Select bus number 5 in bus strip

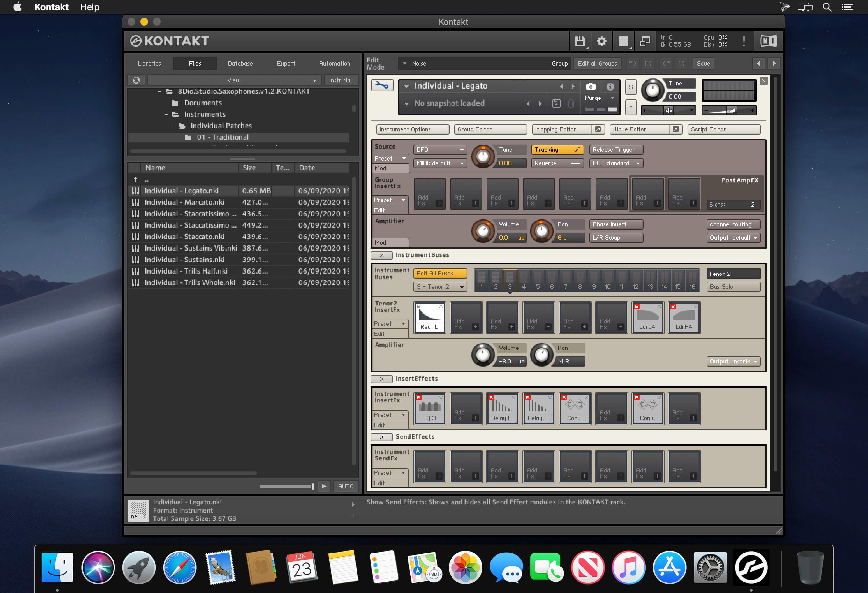click(x=538, y=280)
